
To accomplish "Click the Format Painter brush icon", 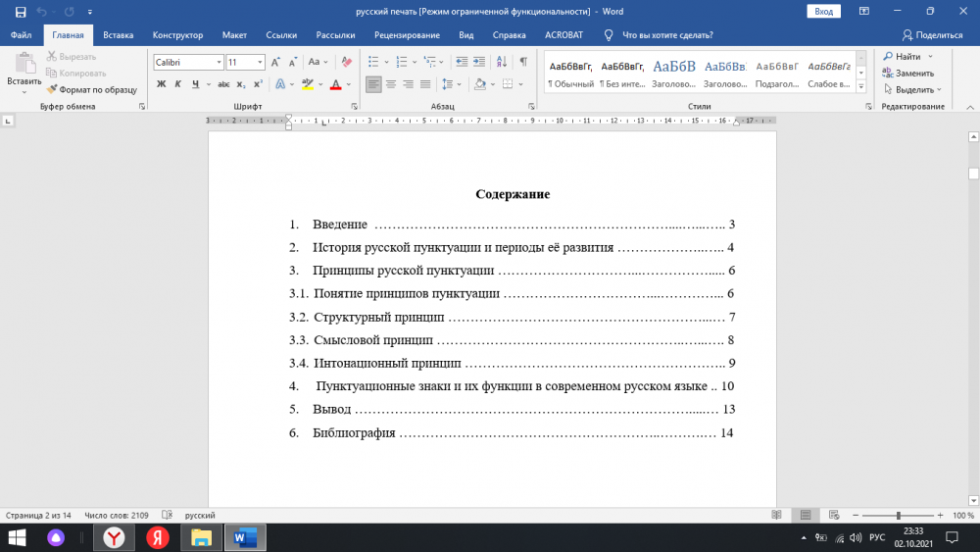I will point(53,89).
